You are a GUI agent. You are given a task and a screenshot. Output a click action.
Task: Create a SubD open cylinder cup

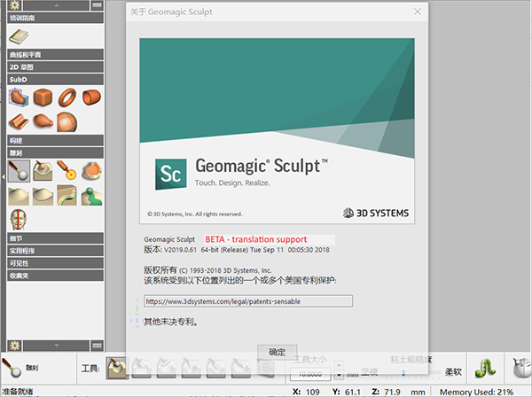91,97
